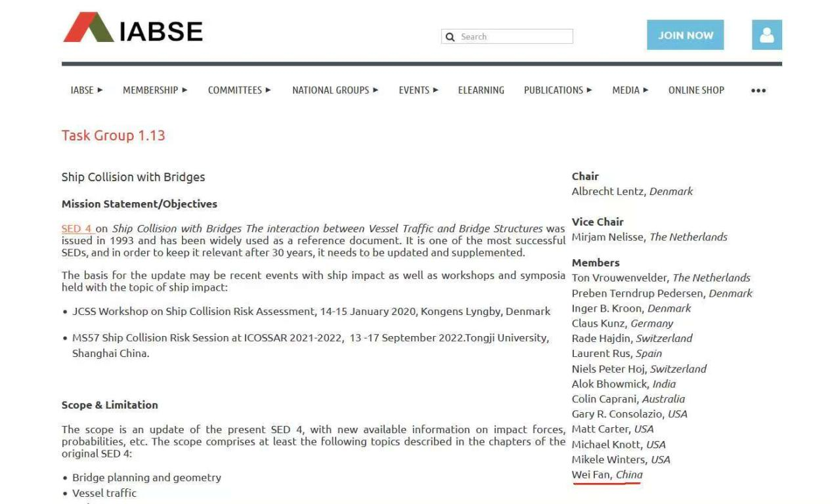Screen dimensions: 832x504
Task: Open the user account profile icon
Action: 766,35
